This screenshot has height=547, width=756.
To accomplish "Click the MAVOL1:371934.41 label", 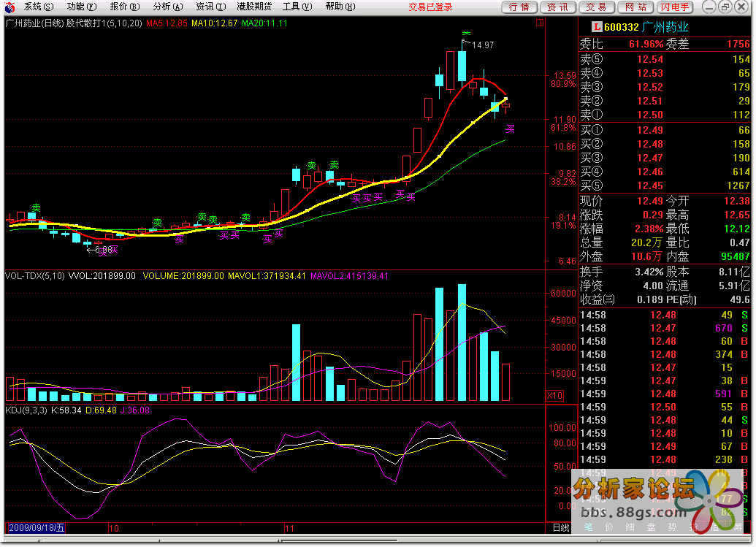I will [267, 276].
